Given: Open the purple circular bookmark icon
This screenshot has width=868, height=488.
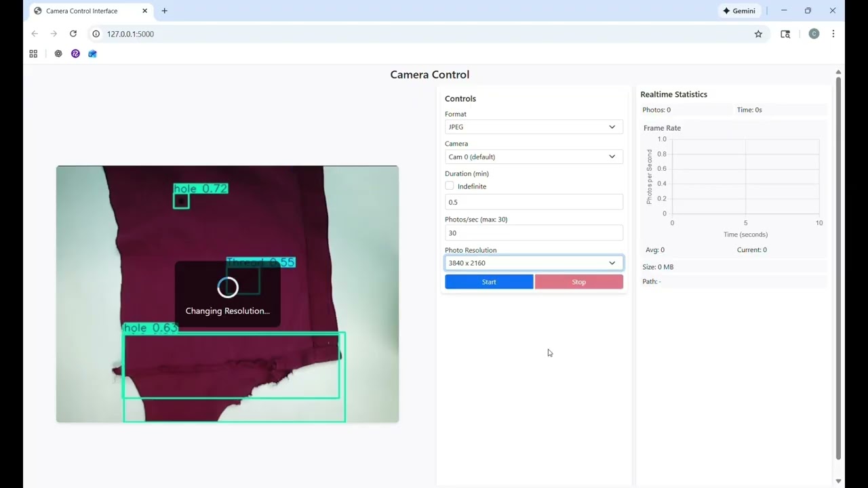Looking at the screenshot, I should 75,54.
